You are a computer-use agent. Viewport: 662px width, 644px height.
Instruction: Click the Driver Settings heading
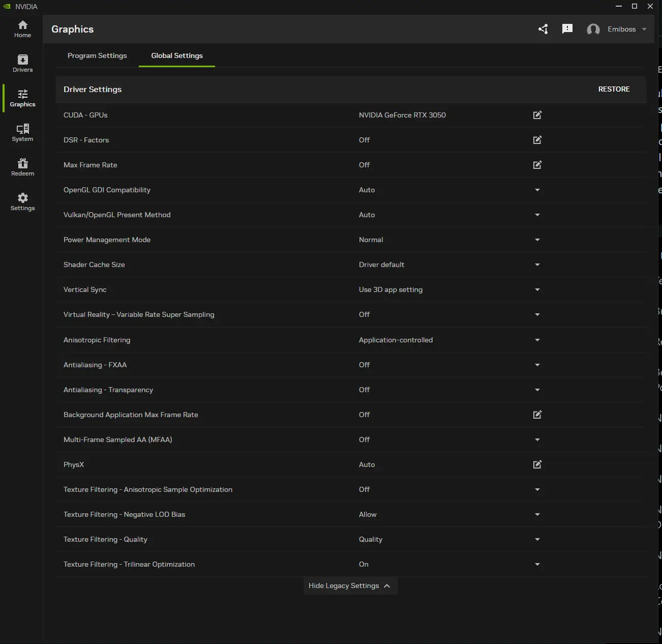point(93,89)
